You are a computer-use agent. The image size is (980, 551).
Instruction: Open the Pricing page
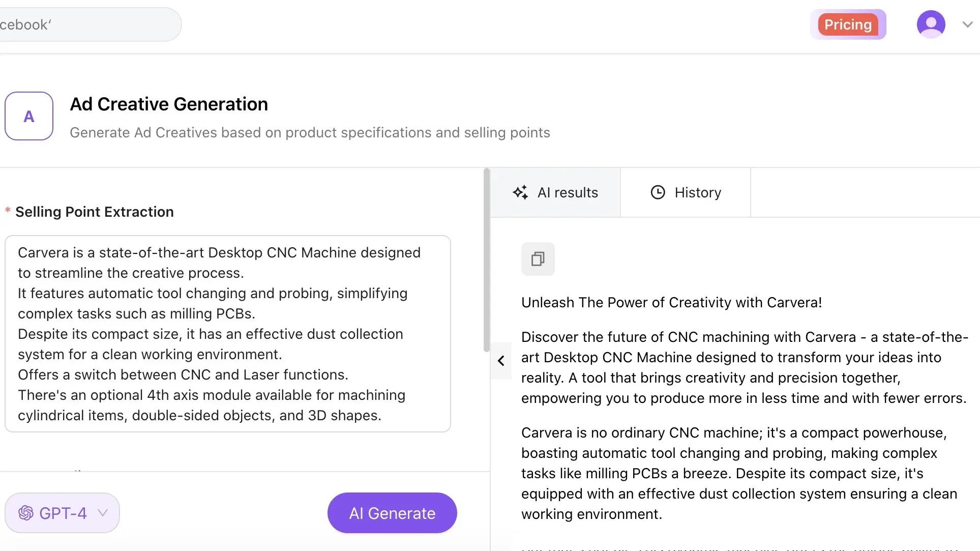[848, 24]
